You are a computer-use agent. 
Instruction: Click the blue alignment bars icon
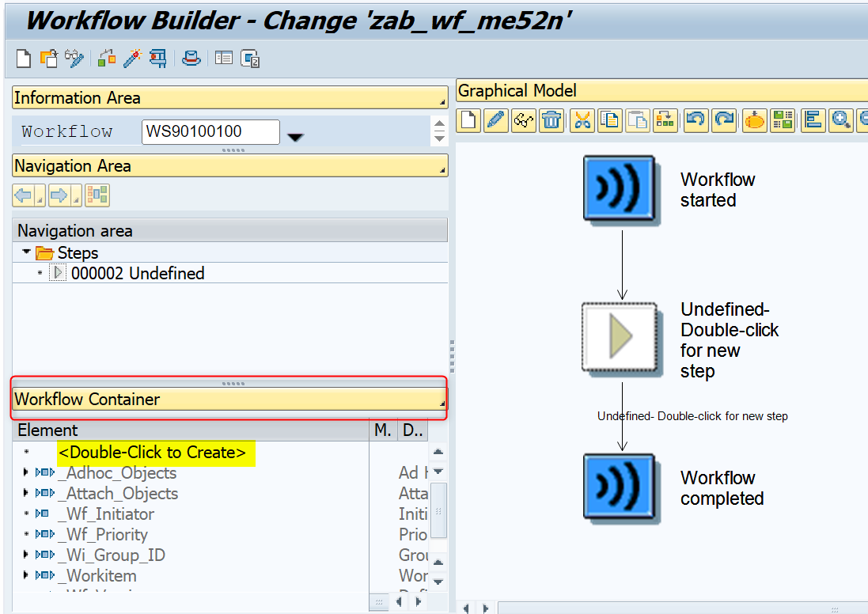click(x=813, y=119)
